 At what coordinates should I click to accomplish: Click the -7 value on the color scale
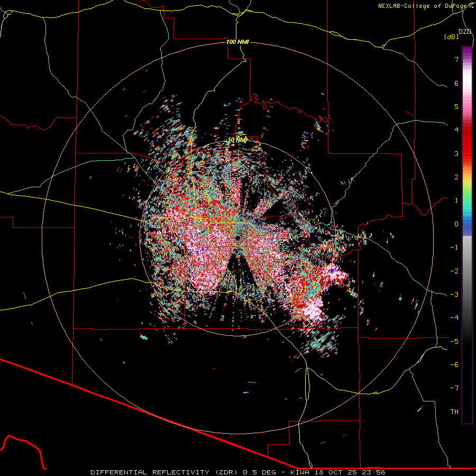click(x=454, y=388)
